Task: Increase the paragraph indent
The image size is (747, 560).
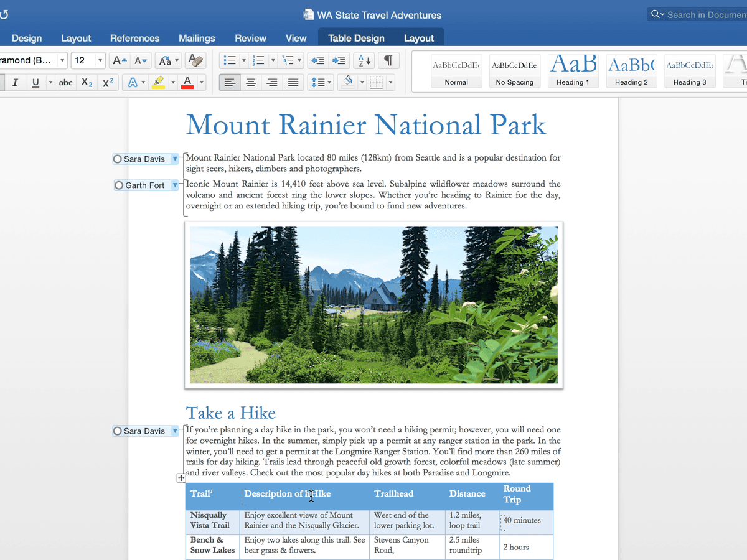Action: coord(339,60)
